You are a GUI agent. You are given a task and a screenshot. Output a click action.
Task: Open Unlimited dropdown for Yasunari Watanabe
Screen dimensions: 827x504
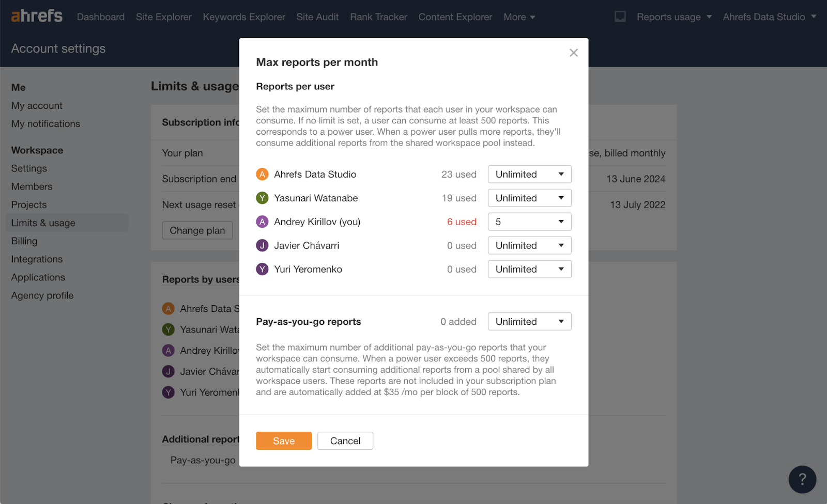point(529,198)
